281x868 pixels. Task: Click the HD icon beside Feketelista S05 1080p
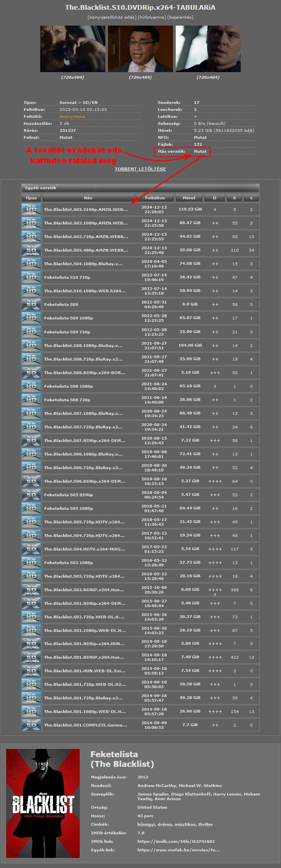pos(31,508)
